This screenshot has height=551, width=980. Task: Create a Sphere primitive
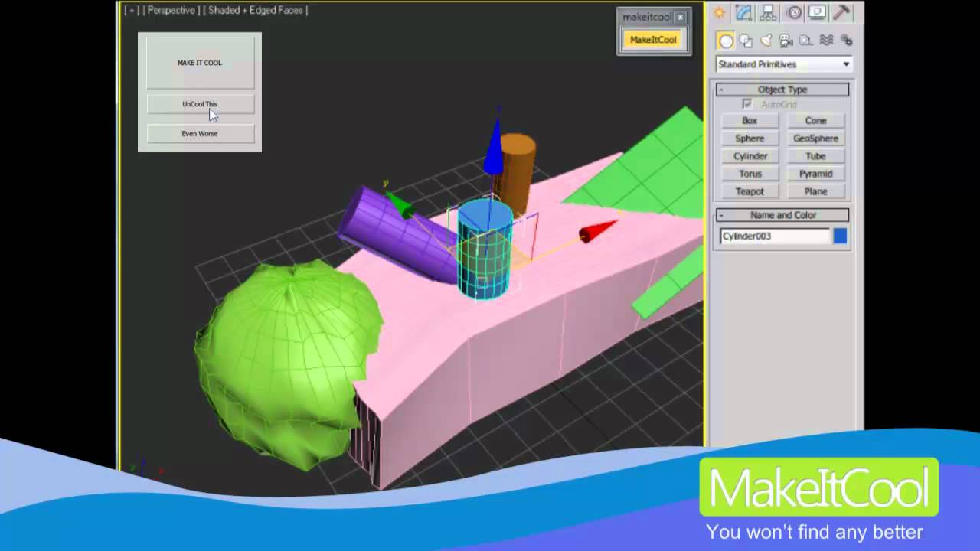click(x=750, y=139)
